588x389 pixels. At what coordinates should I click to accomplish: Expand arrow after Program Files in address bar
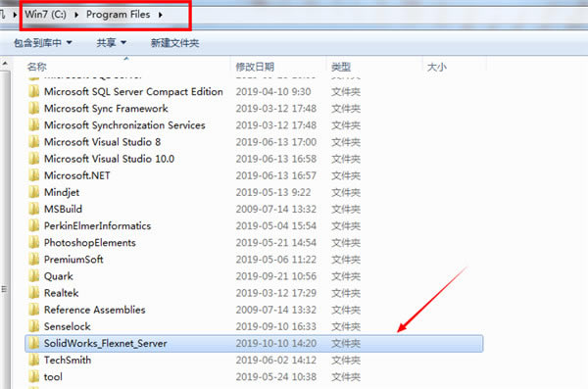161,15
